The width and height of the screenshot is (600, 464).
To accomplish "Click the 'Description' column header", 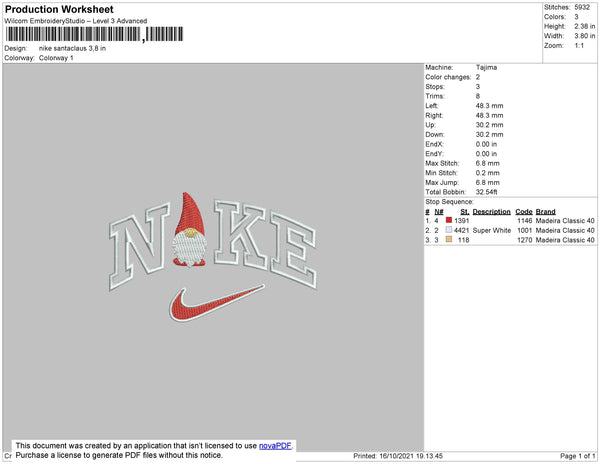I will tap(491, 212).
